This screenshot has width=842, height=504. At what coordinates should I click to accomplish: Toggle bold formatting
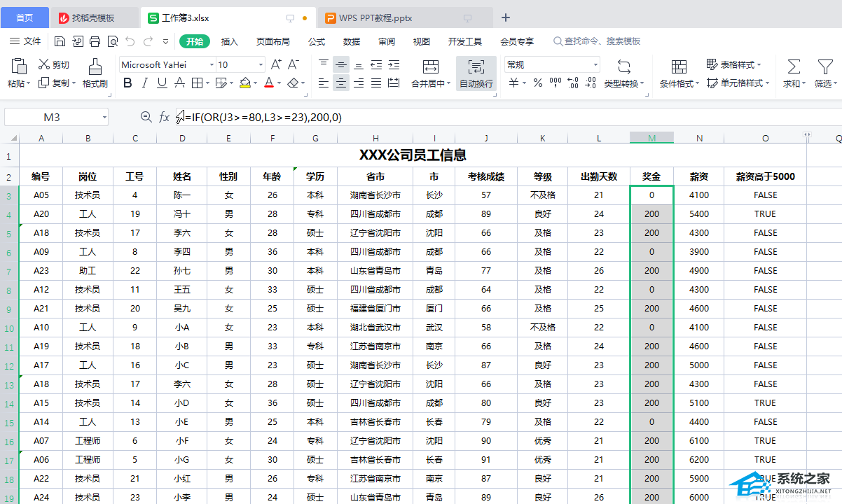pyautogui.click(x=127, y=83)
